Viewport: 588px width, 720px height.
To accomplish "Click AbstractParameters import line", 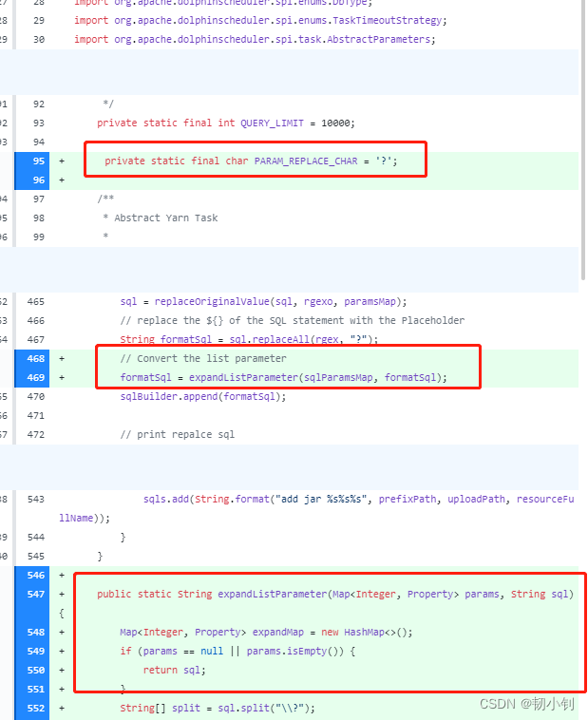I will point(255,40).
